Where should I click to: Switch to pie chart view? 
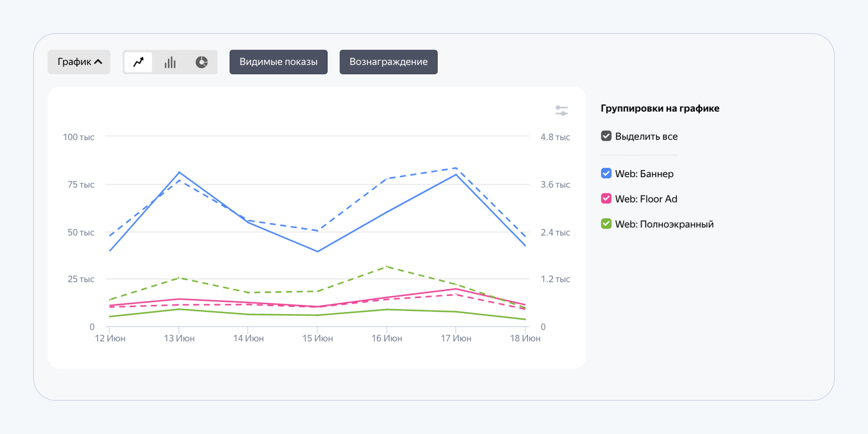pyautogui.click(x=202, y=62)
